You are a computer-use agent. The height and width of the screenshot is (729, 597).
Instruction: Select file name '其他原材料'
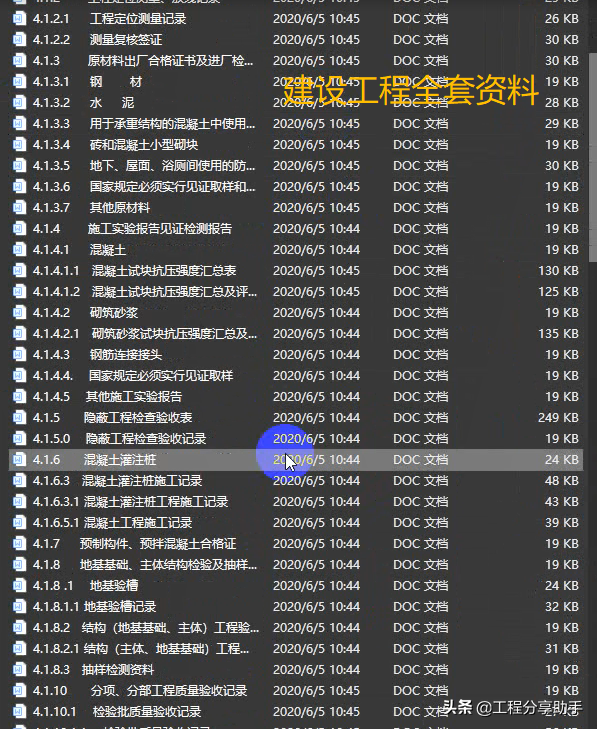pos(119,207)
